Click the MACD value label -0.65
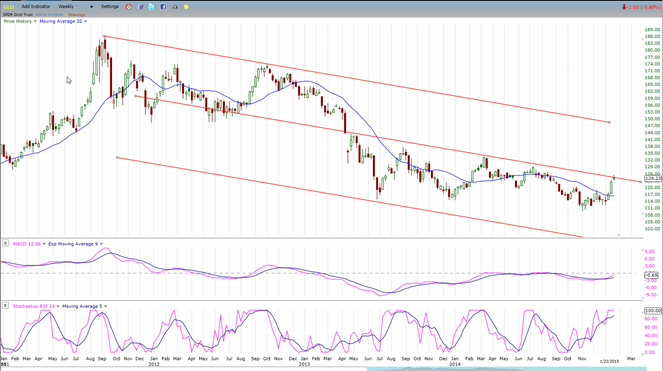 (x=652, y=275)
